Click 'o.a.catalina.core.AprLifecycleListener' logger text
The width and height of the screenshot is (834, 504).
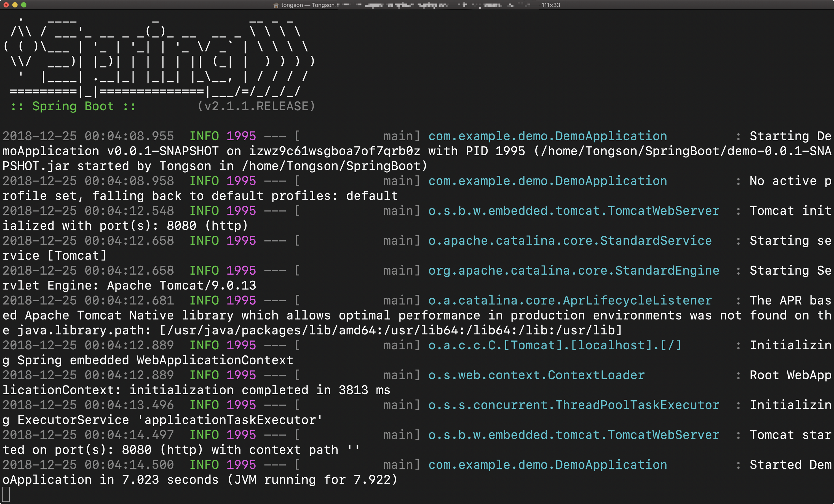[570, 300]
